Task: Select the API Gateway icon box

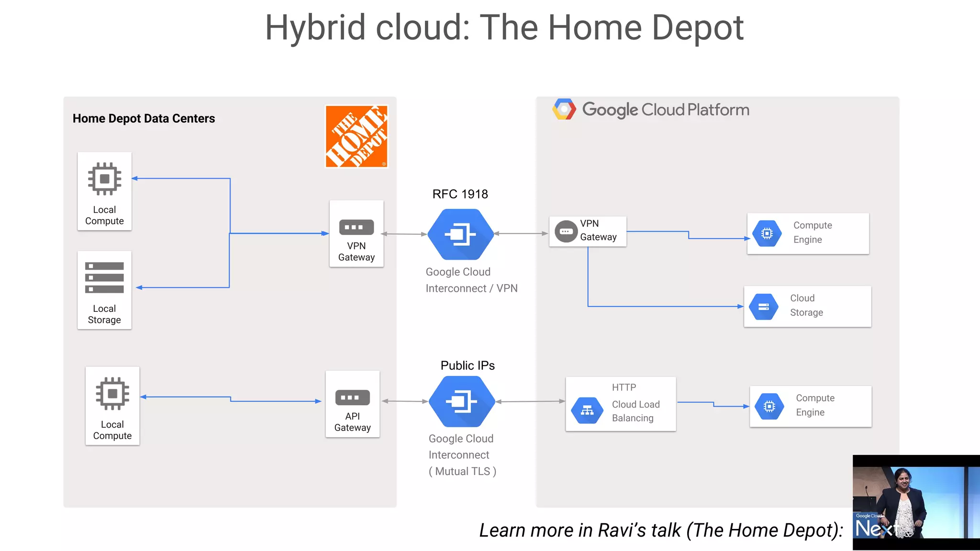Action: [x=353, y=404]
